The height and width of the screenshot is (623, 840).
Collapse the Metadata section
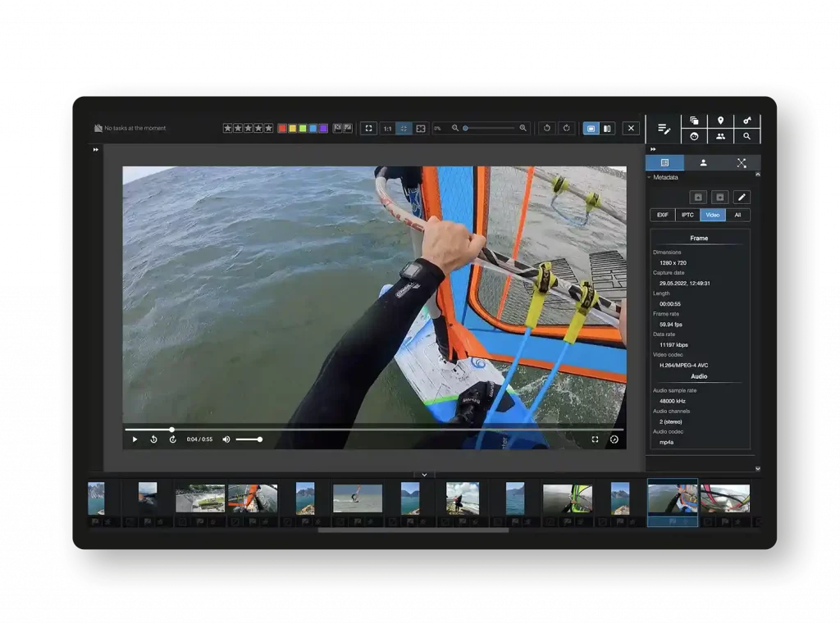649,177
